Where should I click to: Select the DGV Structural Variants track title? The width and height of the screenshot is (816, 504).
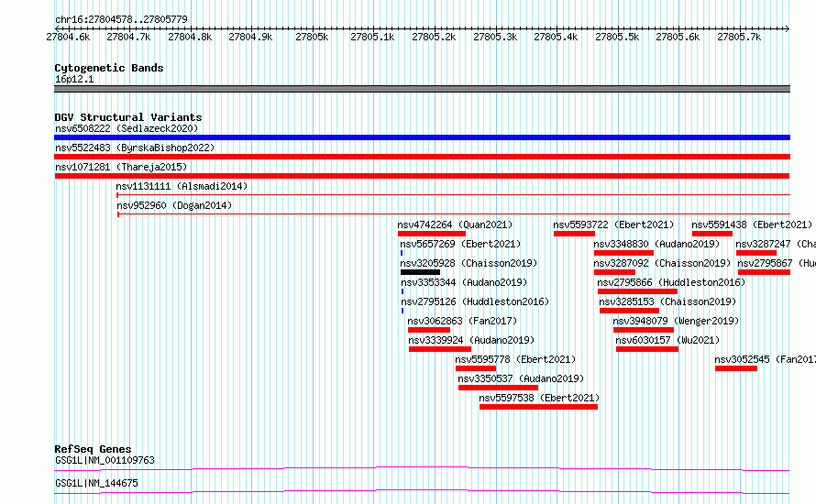tap(127, 117)
